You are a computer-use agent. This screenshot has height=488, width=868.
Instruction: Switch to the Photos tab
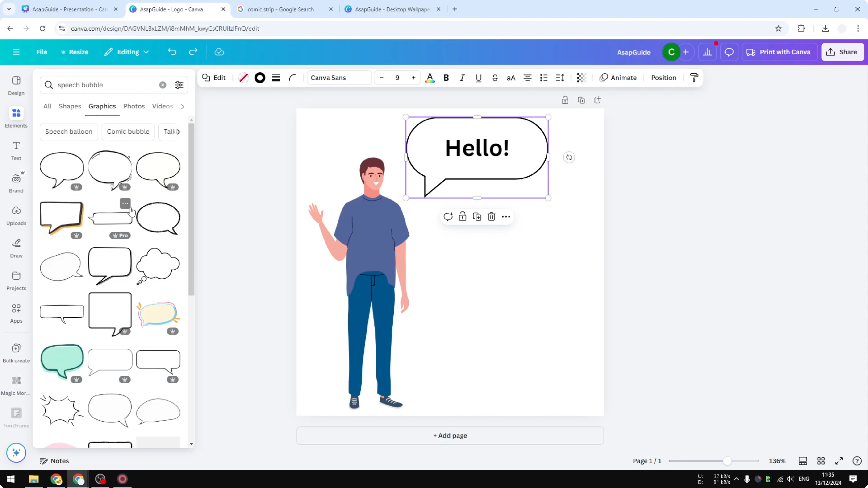tap(134, 106)
